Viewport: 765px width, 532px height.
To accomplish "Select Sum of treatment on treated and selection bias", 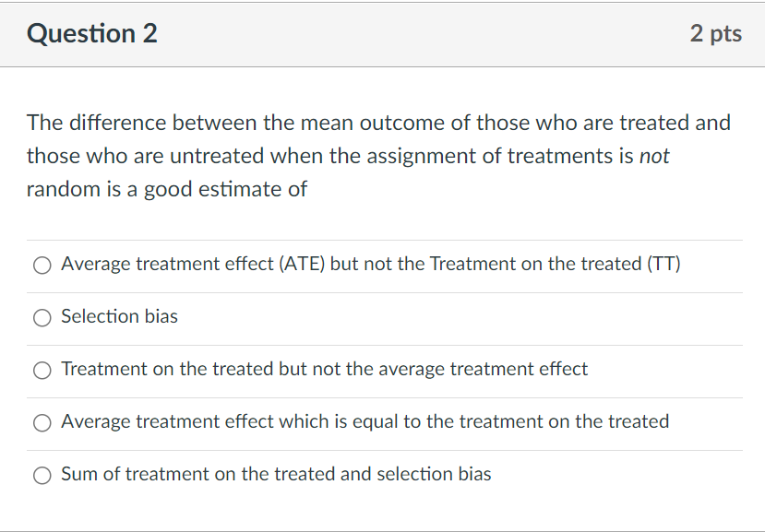I will coord(42,475).
